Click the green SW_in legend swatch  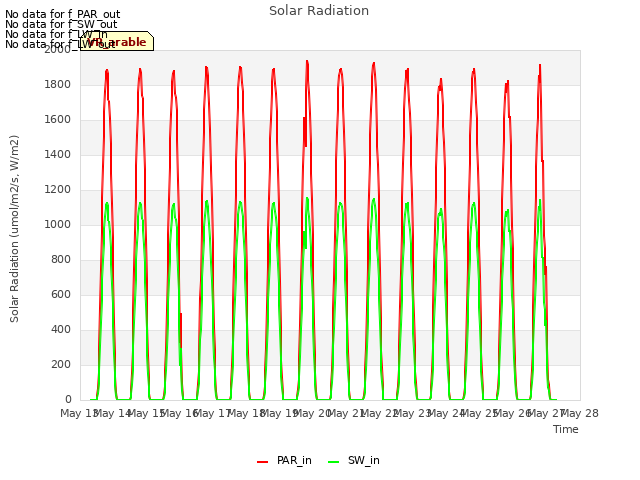pyautogui.click(x=333, y=462)
